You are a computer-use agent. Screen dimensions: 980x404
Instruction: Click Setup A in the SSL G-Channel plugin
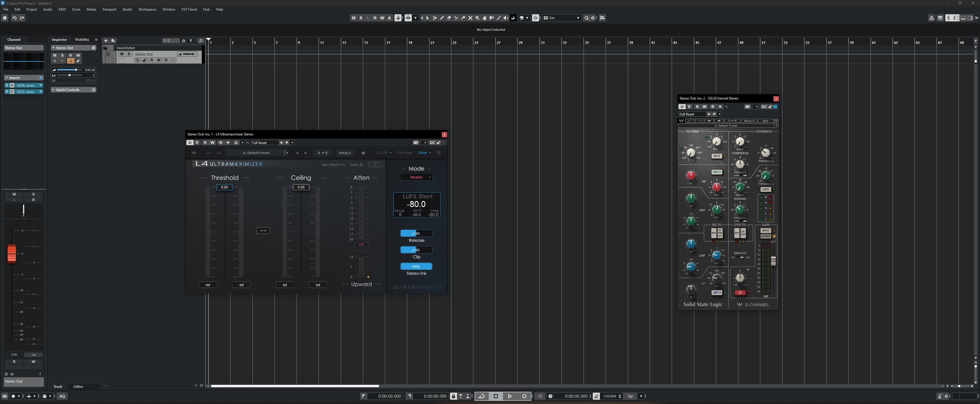(749, 121)
